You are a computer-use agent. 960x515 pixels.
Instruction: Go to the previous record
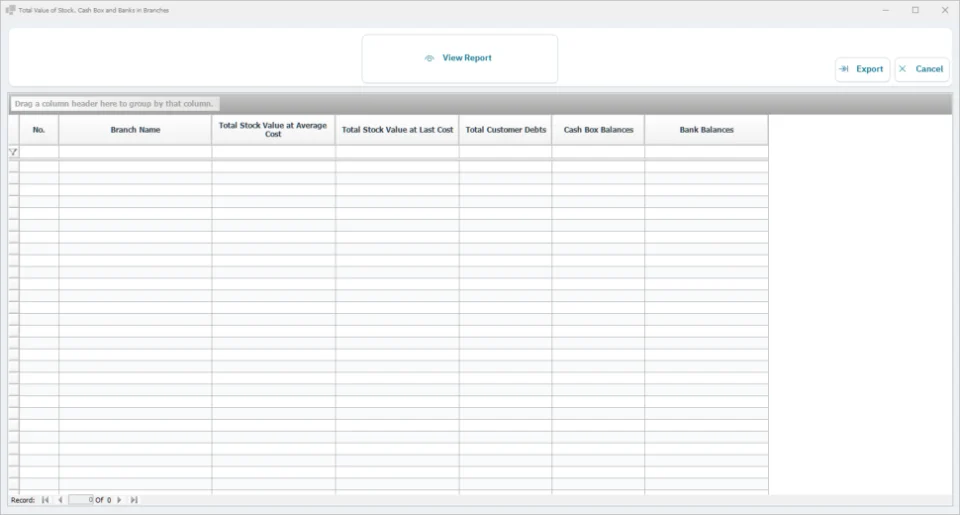60,500
